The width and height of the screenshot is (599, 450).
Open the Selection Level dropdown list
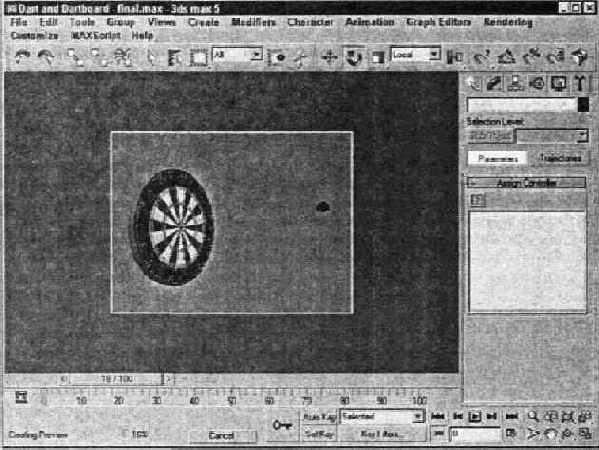[552, 136]
